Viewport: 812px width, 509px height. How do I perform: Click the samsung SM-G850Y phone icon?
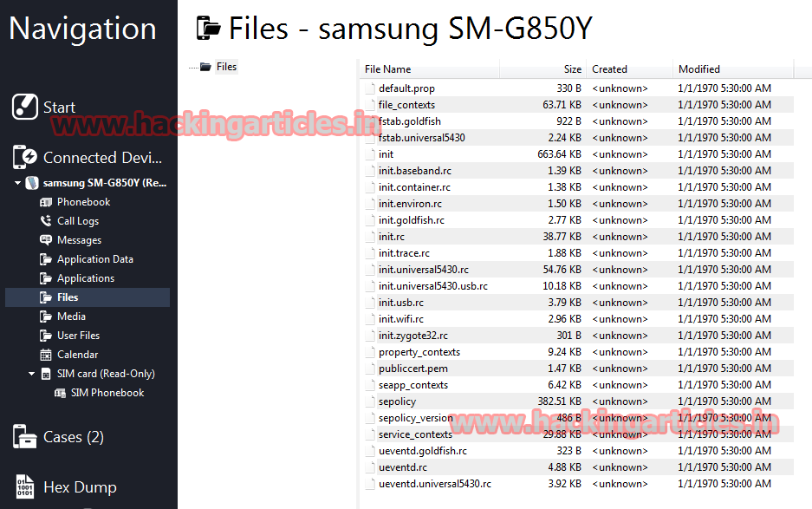[x=32, y=182]
